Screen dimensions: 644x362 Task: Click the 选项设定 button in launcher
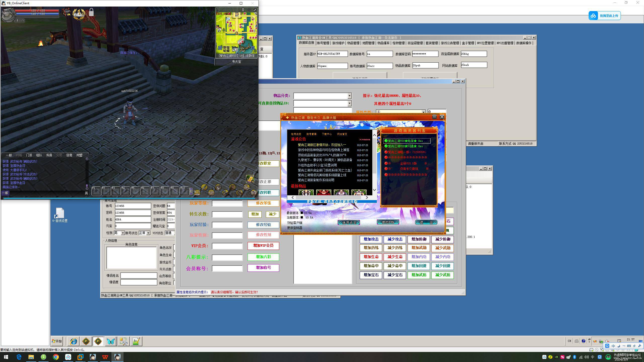point(349,222)
